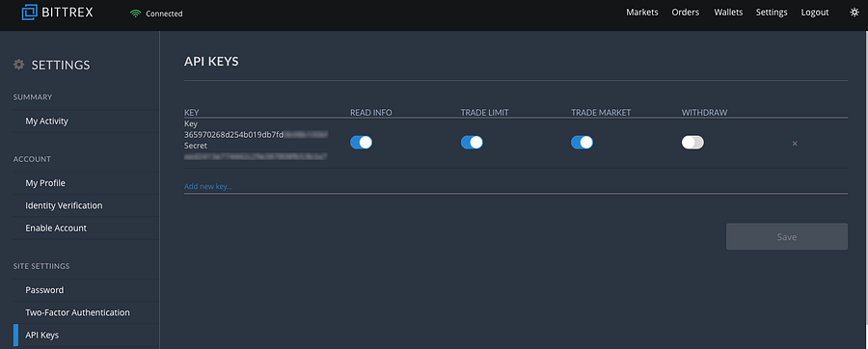Screen dimensions: 868x349
Task: Toggle the sun theme icon
Action: [854, 13]
